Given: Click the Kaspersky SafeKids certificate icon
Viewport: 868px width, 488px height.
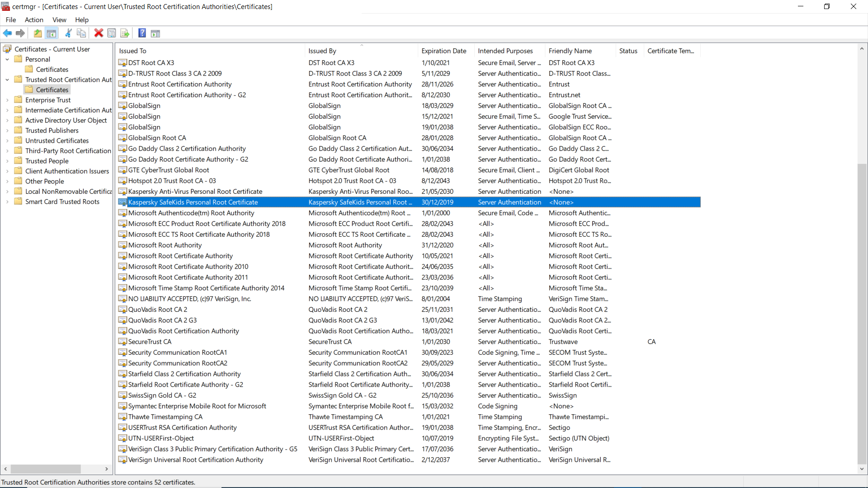Looking at the screenshot, I should [123, 202].
